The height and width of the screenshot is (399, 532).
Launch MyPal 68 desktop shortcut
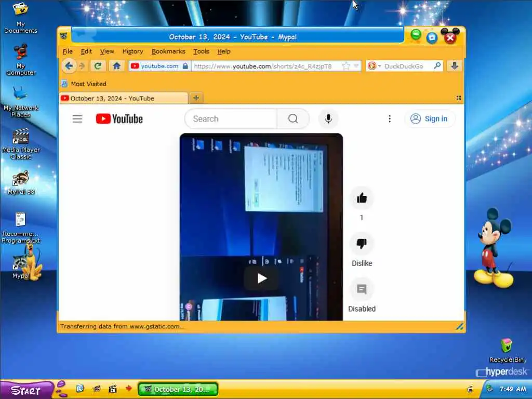pos(21,183)
